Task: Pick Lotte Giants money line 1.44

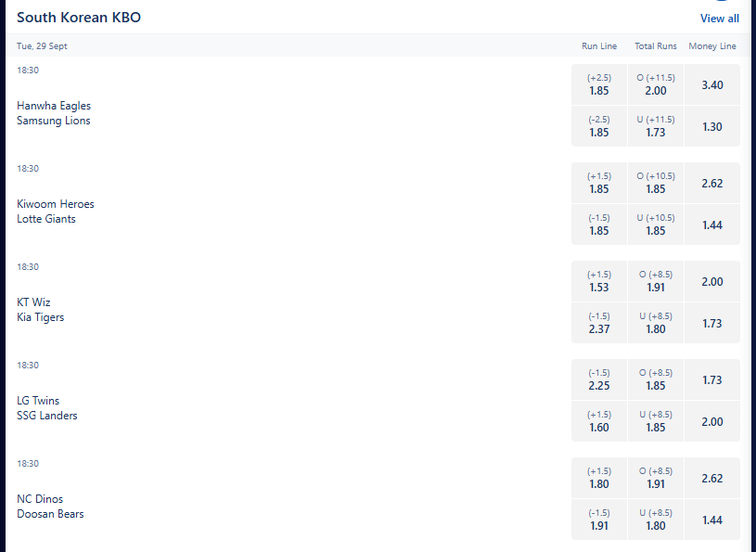Action: click(x=712, y=225)
